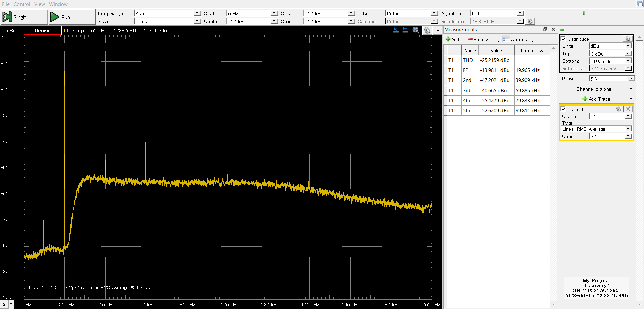Open Magnitude settings gear
644x309 pixels.
pyautogui.click(x=628, y=39)
